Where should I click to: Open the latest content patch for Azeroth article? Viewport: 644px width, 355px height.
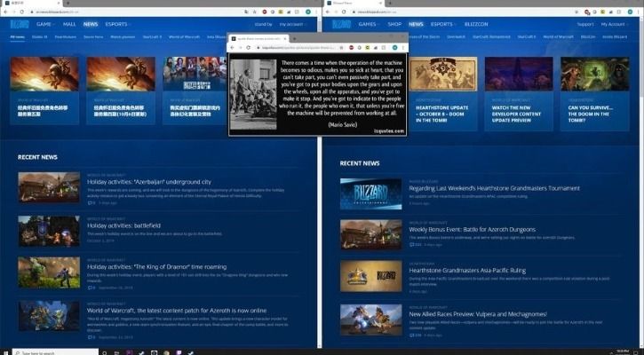pos(177,311)
